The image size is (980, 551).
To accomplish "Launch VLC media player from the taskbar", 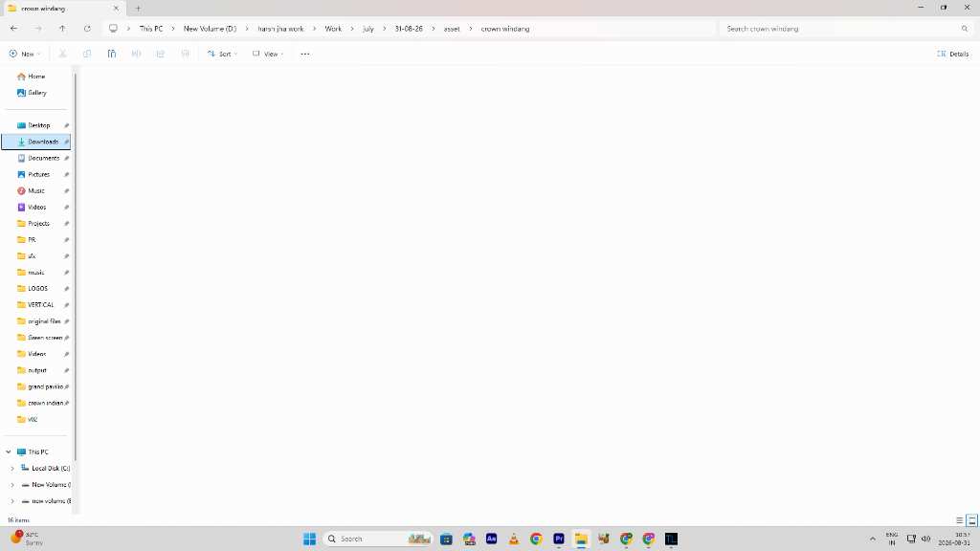I will coord(514,539).
